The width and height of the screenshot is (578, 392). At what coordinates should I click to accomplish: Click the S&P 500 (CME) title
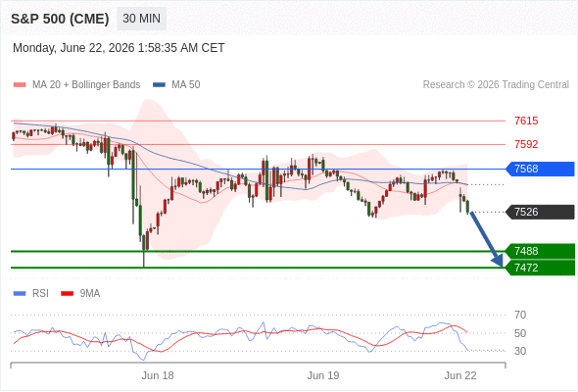pyautogui.click(x=60, y=19)
